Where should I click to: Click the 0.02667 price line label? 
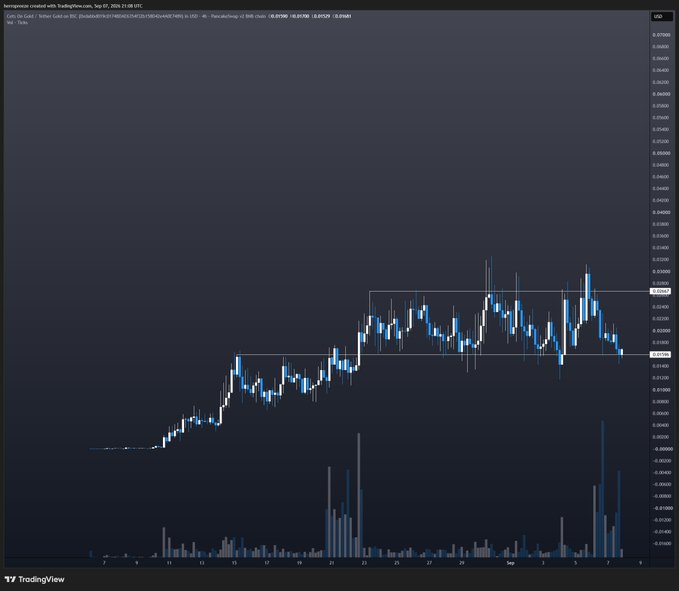[660, 291]
